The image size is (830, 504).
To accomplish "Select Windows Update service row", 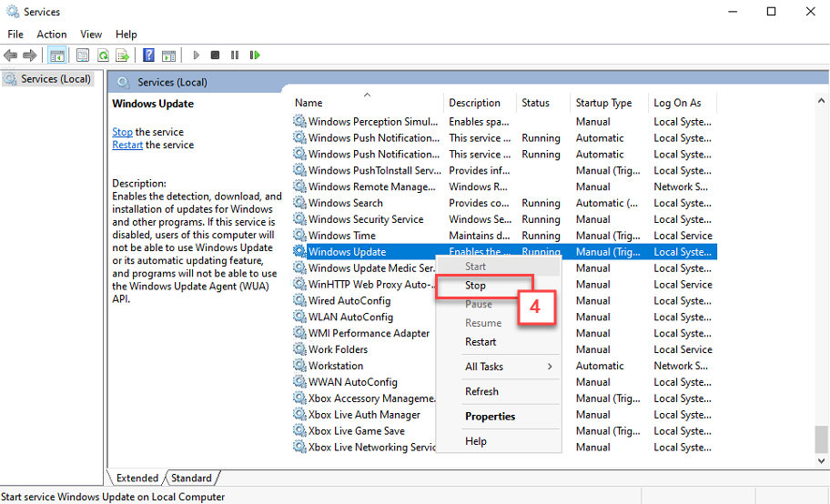I will [x=505, y=251].
